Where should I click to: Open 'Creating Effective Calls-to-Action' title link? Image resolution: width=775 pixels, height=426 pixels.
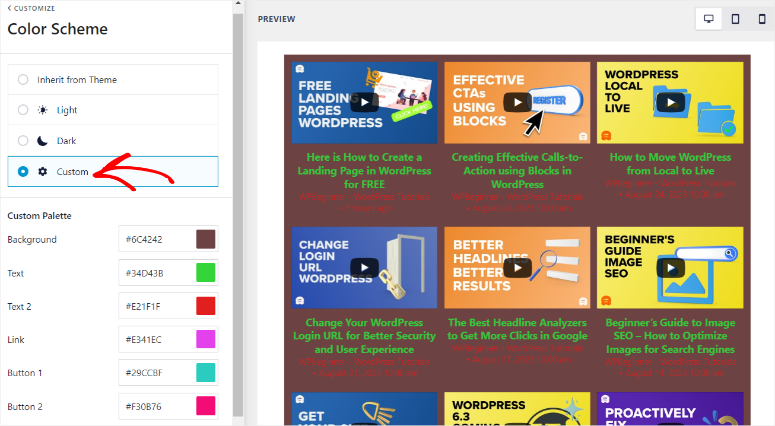point(517,170)
